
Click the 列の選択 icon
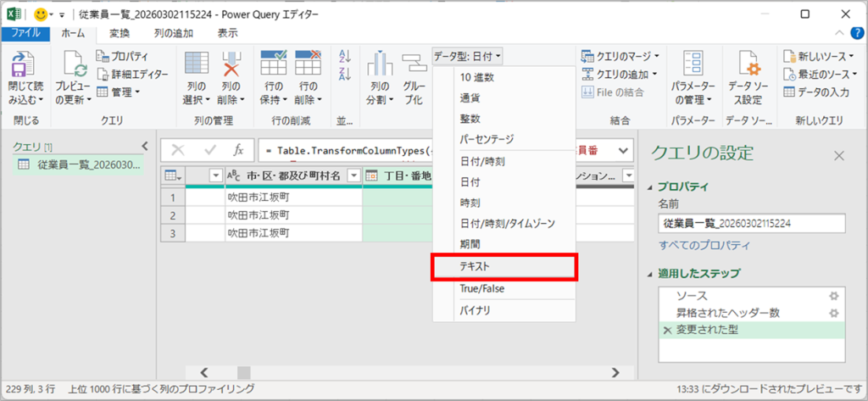pos(197,66)
